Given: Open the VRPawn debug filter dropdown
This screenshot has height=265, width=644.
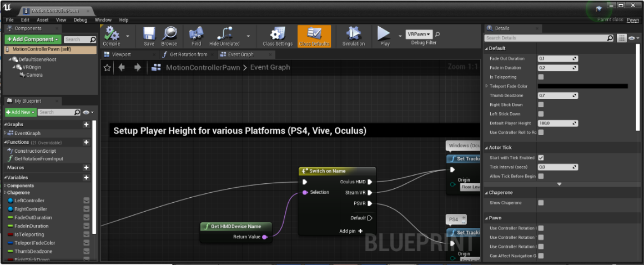Looking at the screenshot, I should pyautogui.click(x=419, y=34).
